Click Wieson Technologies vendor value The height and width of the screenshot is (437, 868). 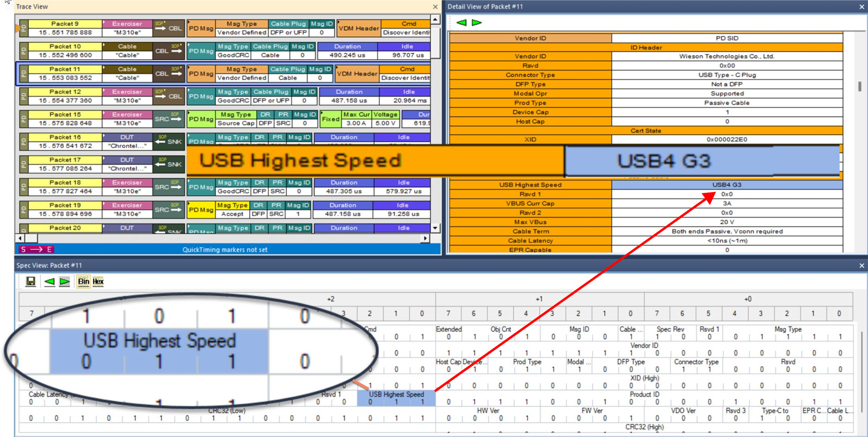pyautogui.click(x=727, y=56)
